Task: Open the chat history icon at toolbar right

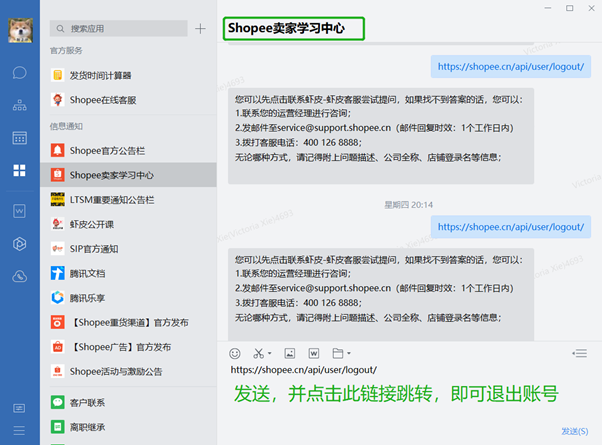Action: pos(579,353)
